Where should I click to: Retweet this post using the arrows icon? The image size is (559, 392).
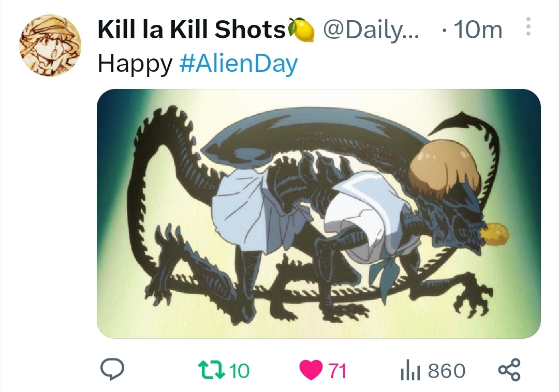pos(211,370)
